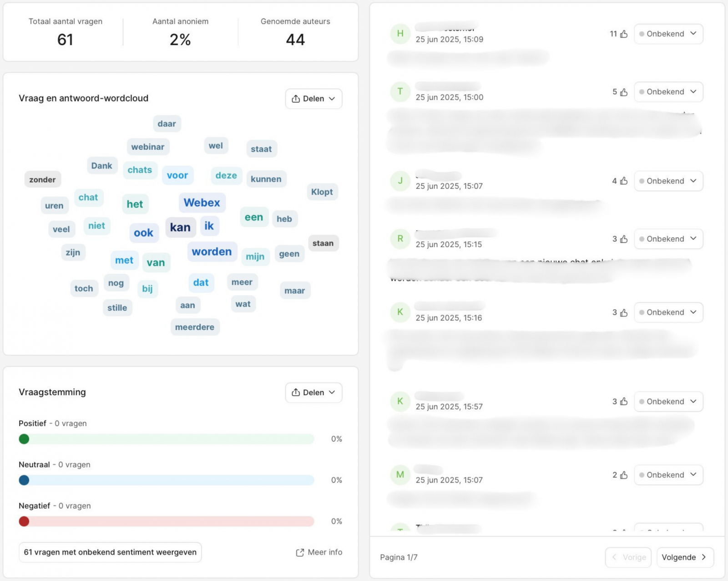
Task: Select the 'worden' word tag
Action: (x=212, y=252)
